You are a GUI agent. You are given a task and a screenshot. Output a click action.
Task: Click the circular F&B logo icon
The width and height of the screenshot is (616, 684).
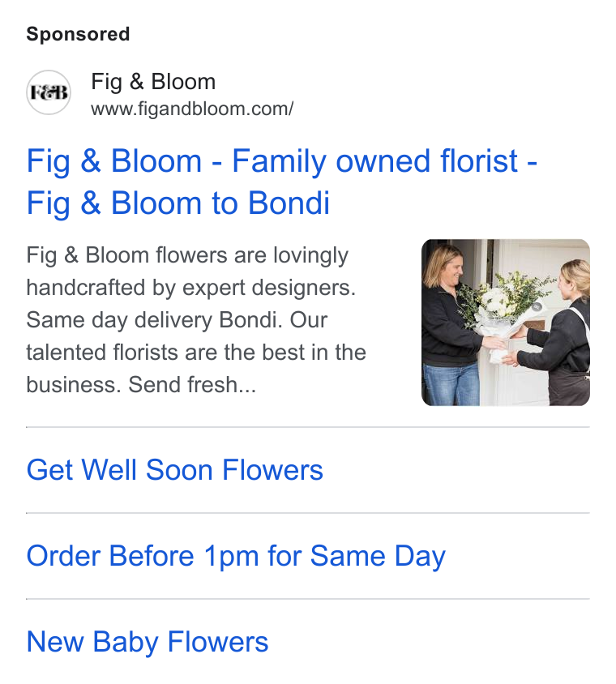tap(49, 92)
